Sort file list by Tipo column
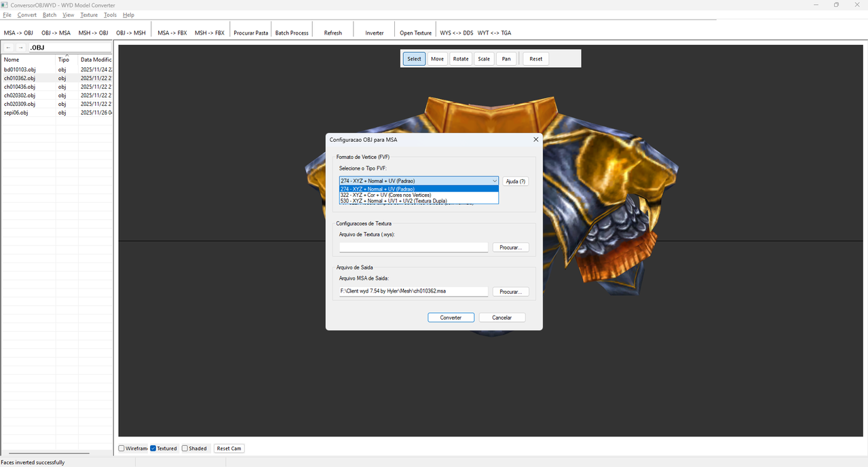Viewport: 868px width, 467px height. (x=67, y=60)
